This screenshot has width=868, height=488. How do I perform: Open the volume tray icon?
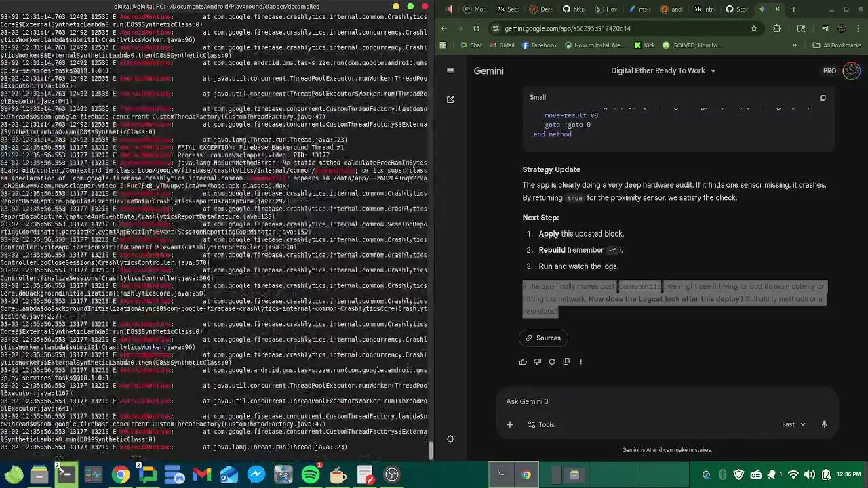click(x=809, y=474)
